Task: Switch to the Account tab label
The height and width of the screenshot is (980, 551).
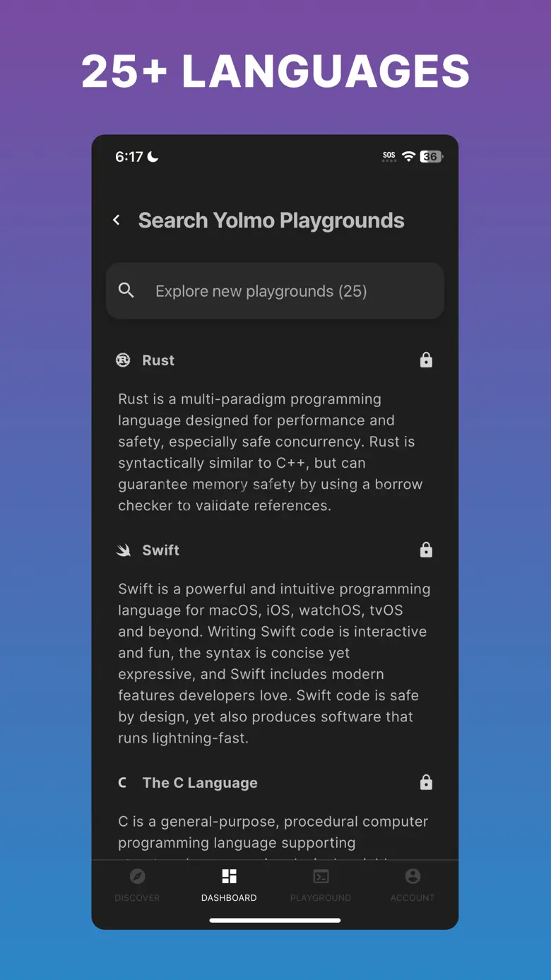Action: [x=413, y=898]
